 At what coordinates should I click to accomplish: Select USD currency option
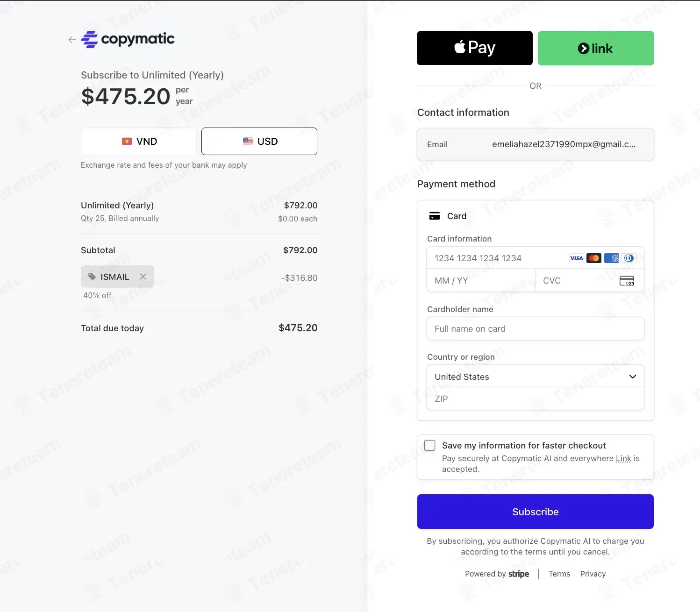pyautogui.click(x=259, y=141)
